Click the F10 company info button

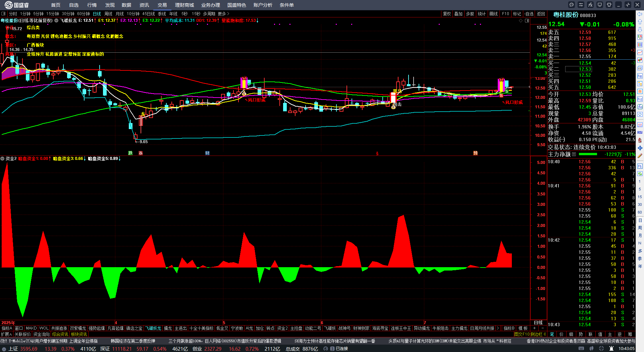(505, 14)
